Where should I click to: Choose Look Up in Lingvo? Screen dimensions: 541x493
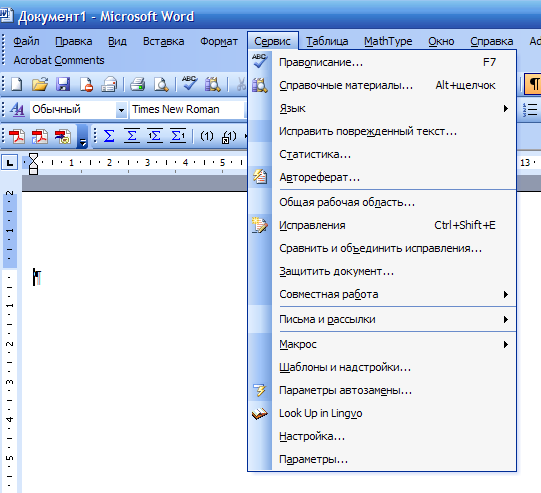coord(382,413)
